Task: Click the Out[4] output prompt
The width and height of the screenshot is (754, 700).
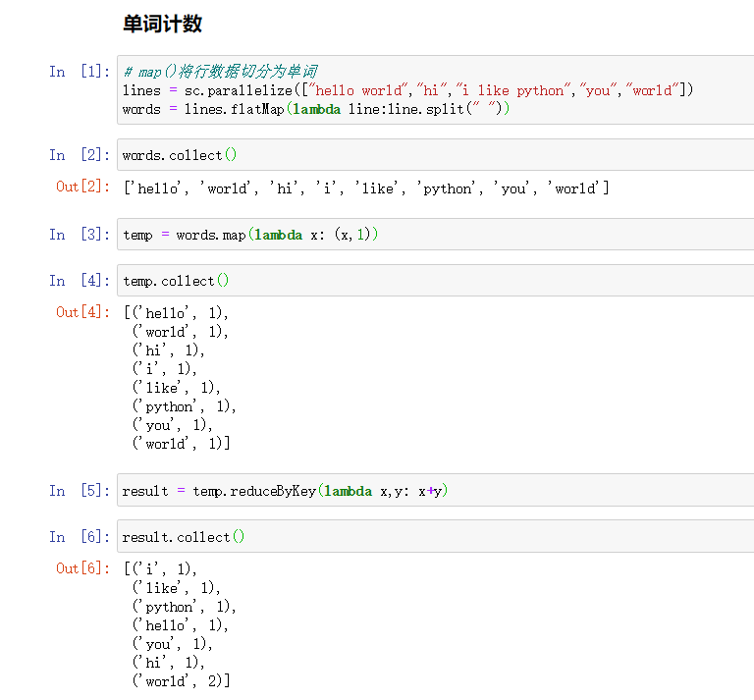Action: point(82,312)
